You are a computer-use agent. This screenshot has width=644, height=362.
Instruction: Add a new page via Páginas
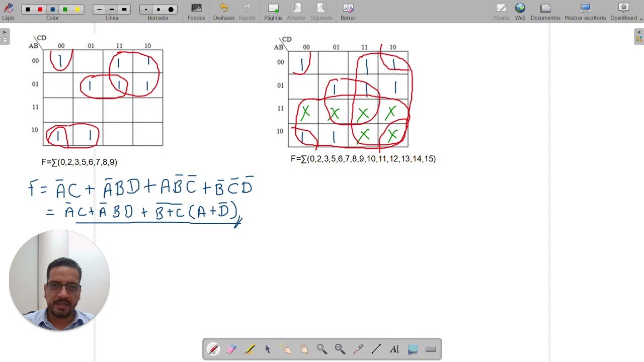point(273,12)
